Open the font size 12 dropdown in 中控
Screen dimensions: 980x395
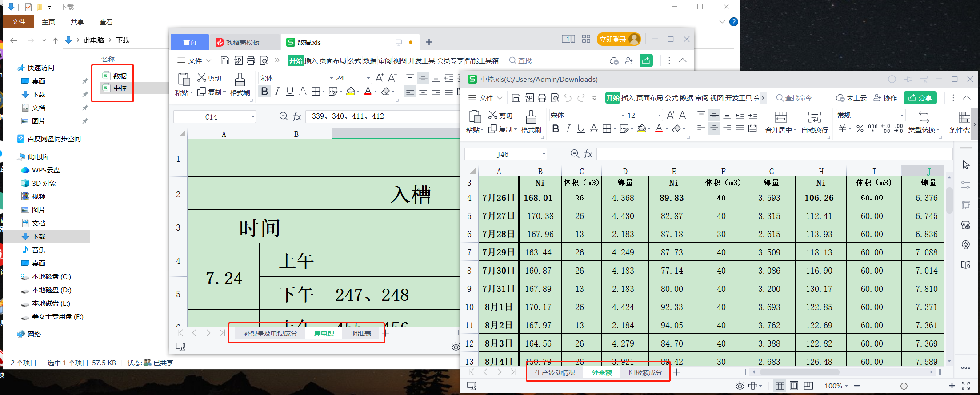[x=660, y=116]
